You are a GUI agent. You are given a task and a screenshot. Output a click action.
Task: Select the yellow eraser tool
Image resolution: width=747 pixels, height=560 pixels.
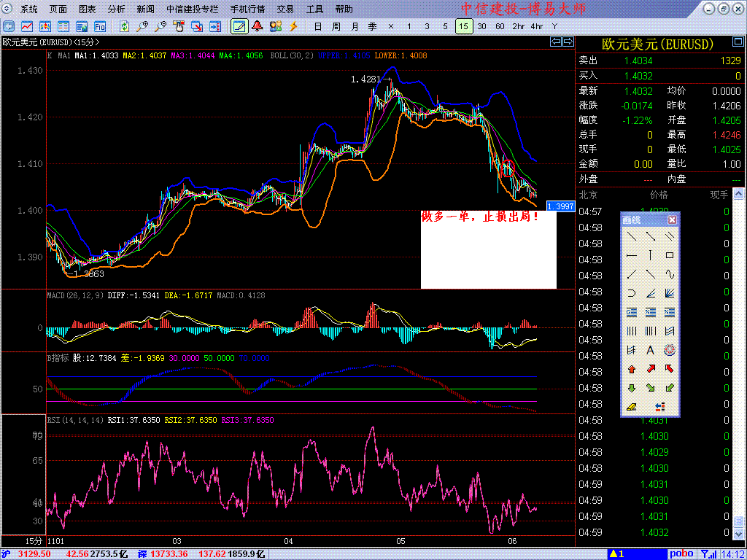[x=631, y=407]
